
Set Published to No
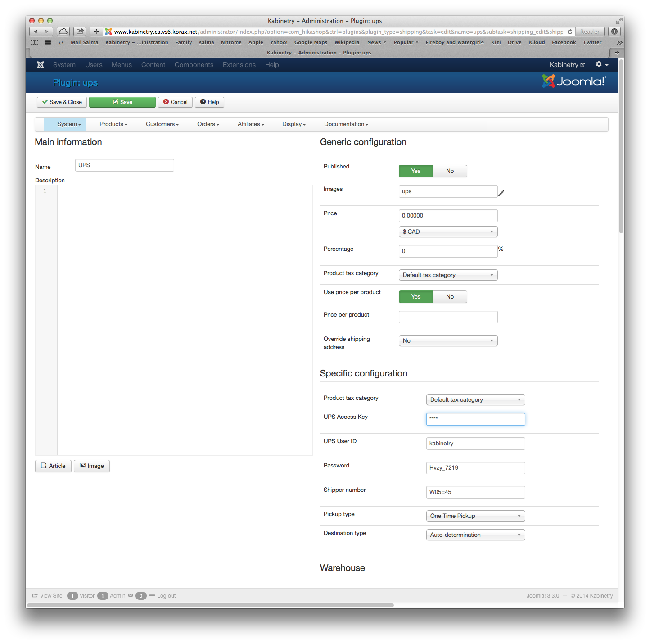[x=450, y=171]
